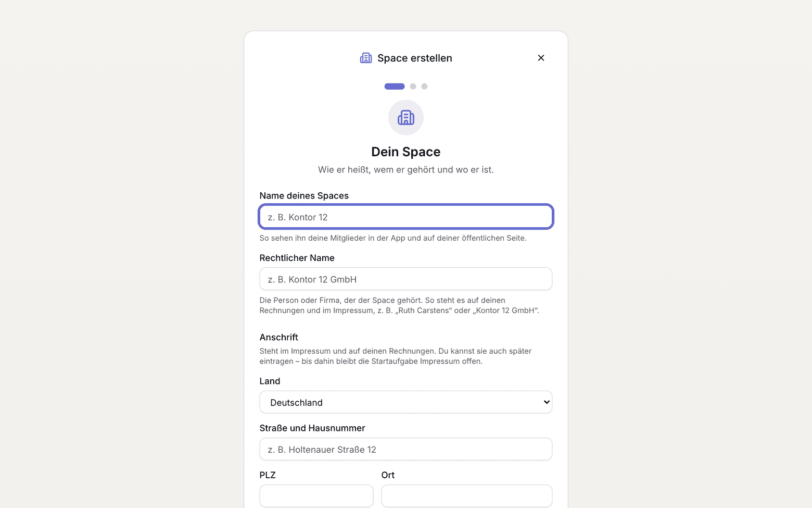Image resolution: width=812 pixels, height=508 pixels.
Task: Click hint text 'So sehen ihn deine Mitglieder'
Action: click(393, 238)
